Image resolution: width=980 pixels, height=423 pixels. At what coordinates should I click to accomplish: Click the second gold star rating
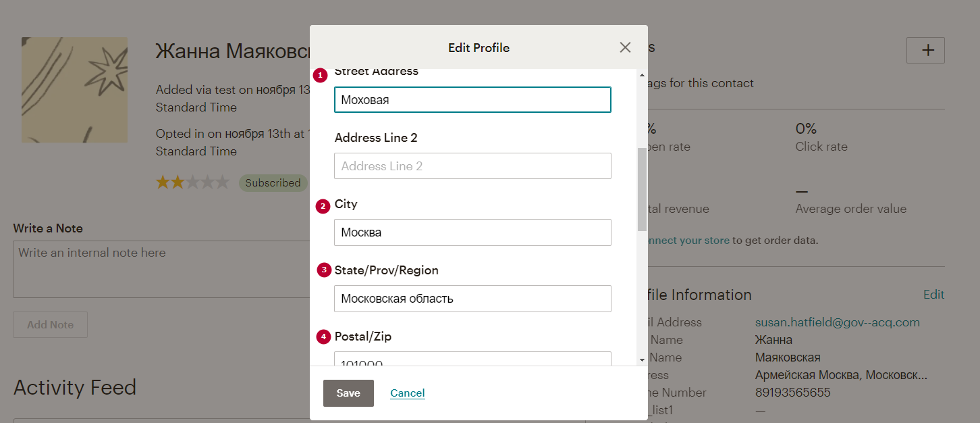click(x=178, y=182)
